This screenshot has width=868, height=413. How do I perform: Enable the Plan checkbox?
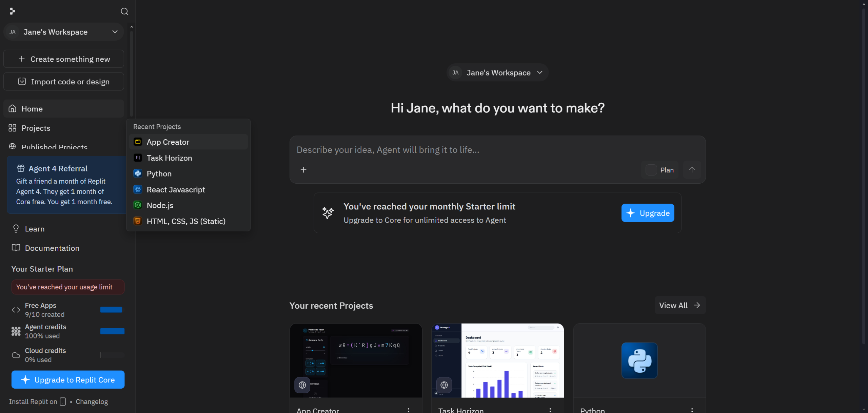651,170
